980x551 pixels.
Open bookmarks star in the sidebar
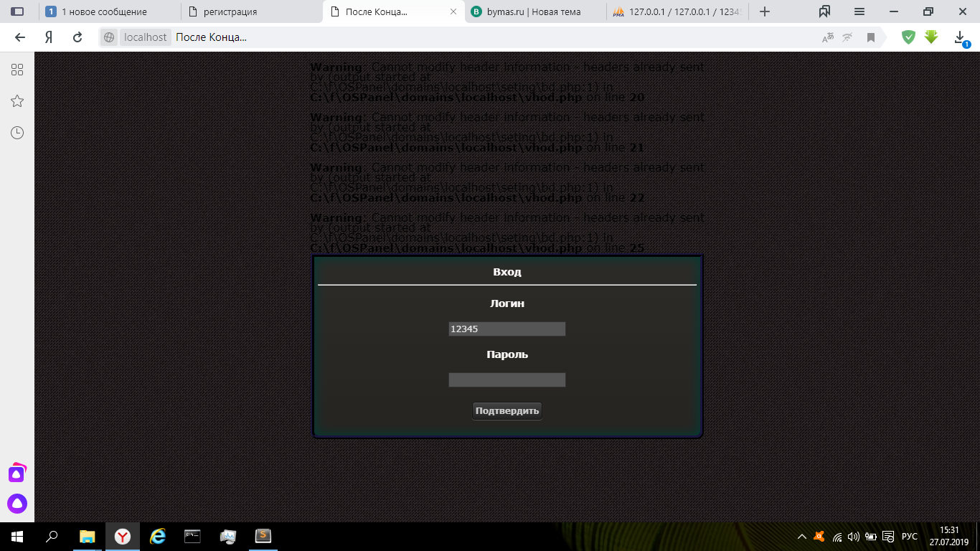click(17, 101)
